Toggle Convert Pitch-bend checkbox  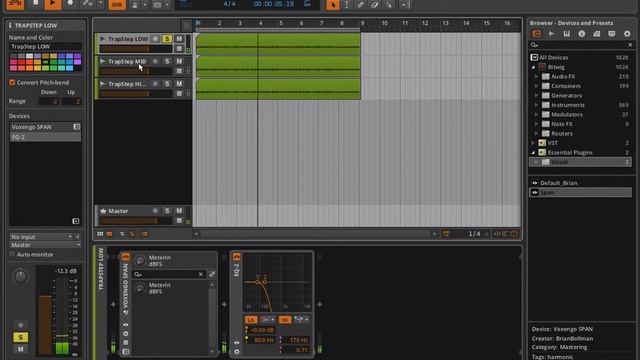point(12,82)
